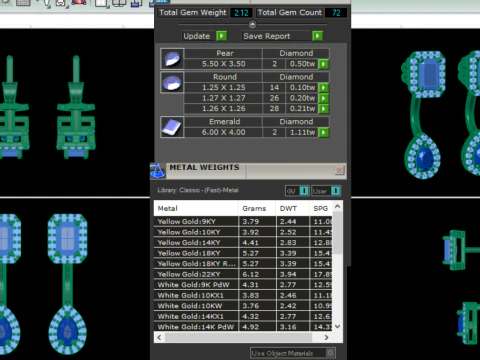Select the Yellow Gold:9KY row
Image resolution: width=480 pixels, height=360 pixels.
(x=243, y=221)
